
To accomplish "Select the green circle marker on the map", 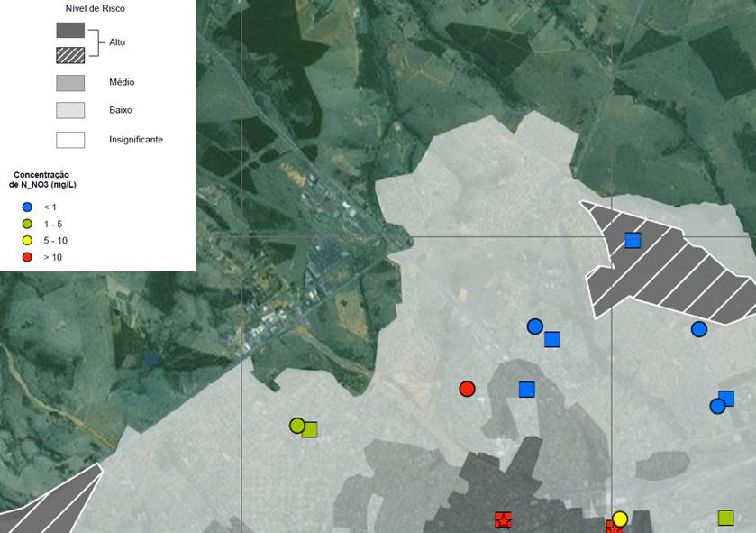I will click(x=296, y=425).
